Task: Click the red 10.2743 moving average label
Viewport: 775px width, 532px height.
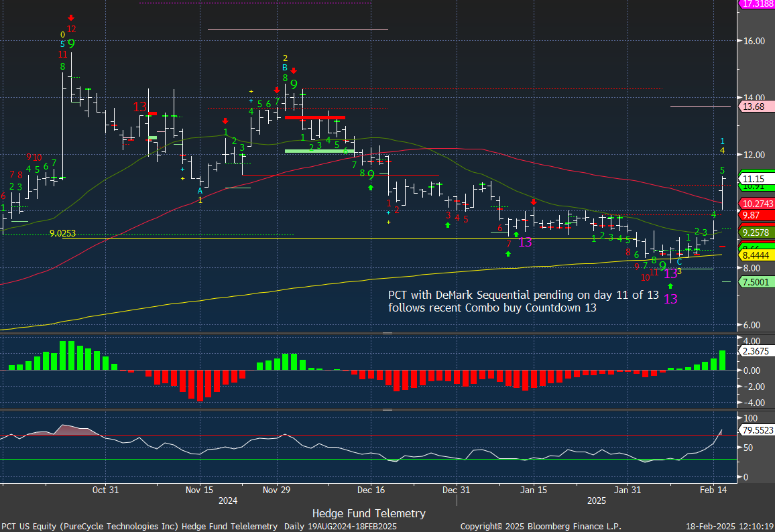Action: tap(756, 204)
